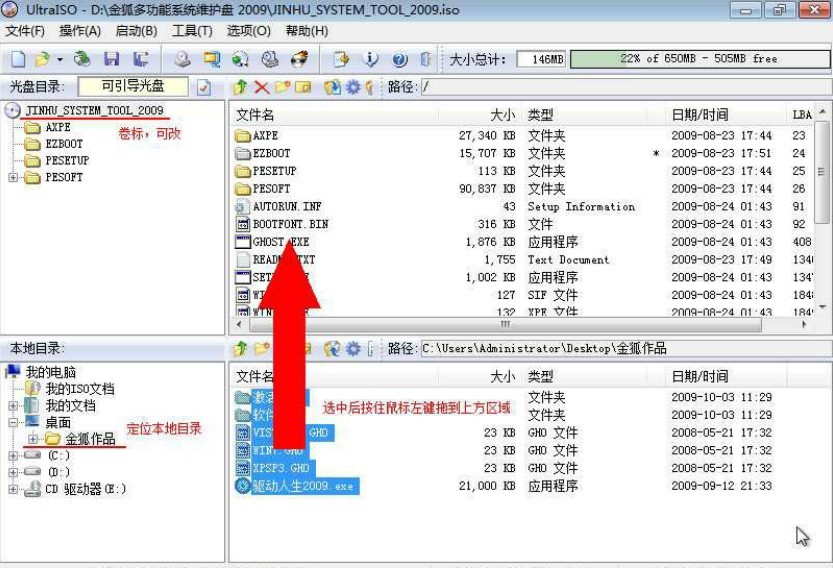Click the red X Delete icon

pyautogui.click(x=261, y=87)
